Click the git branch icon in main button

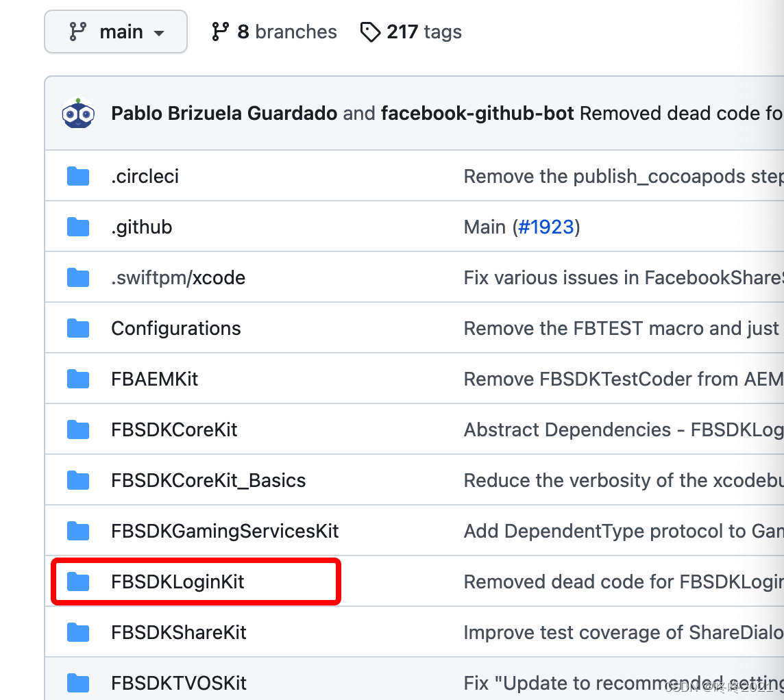point(77,32)
